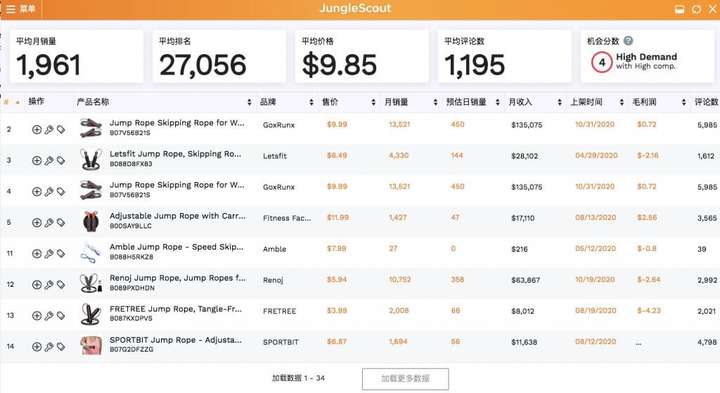Click the Adjustable Jump Rope product thumbnail

pos(91,221)
